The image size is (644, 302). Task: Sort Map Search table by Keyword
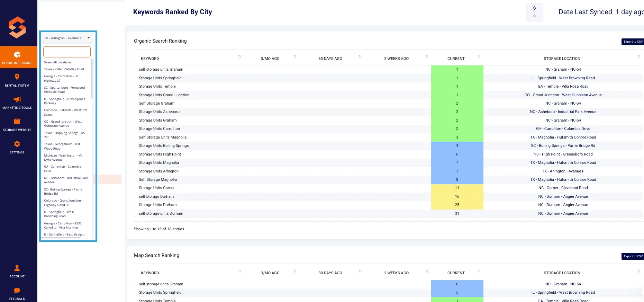tap(239, 271)
